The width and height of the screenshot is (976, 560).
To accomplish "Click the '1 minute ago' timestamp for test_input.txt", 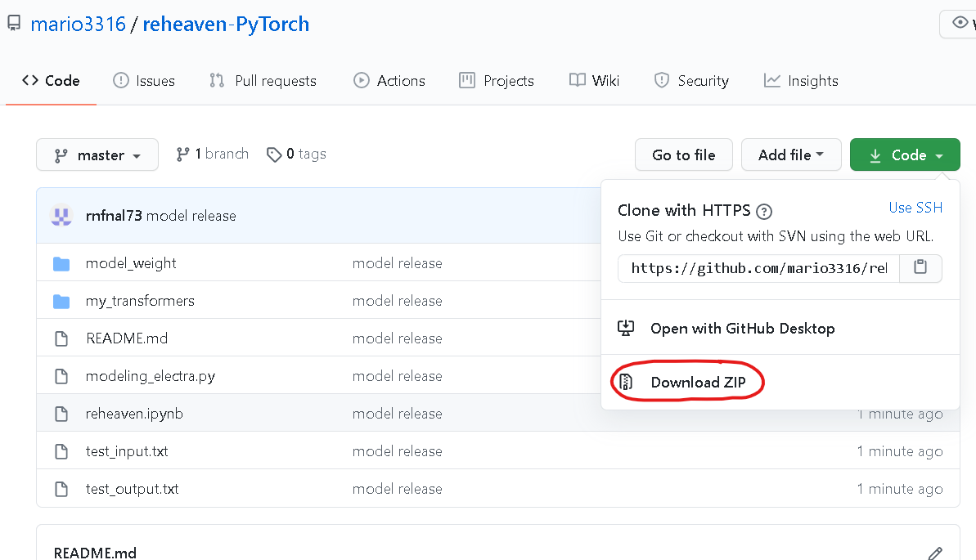I will coord(899,452).
